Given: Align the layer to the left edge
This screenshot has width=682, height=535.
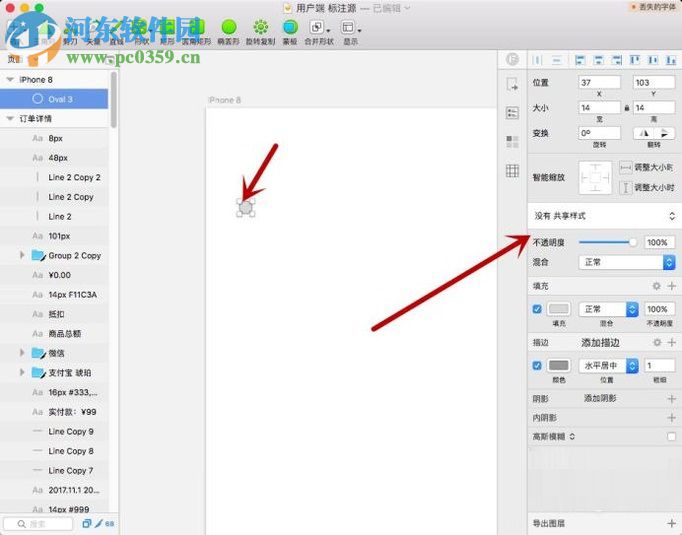Looking at the screenshot, I should point(579,60).
